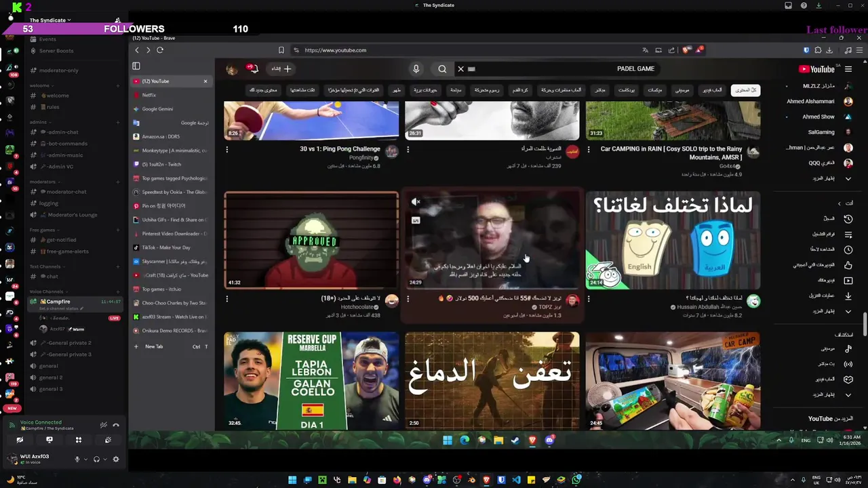Switch to TikTok - Make Your Day tab
This screenshot has width=868, height=488.
coord(171,247)
